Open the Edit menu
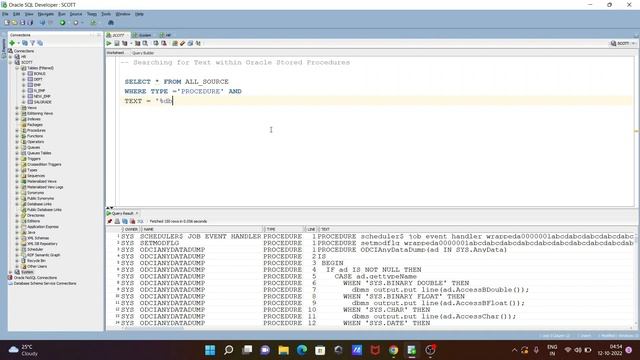The width and height of the screenshot is (640, 360). click(16, 14)
